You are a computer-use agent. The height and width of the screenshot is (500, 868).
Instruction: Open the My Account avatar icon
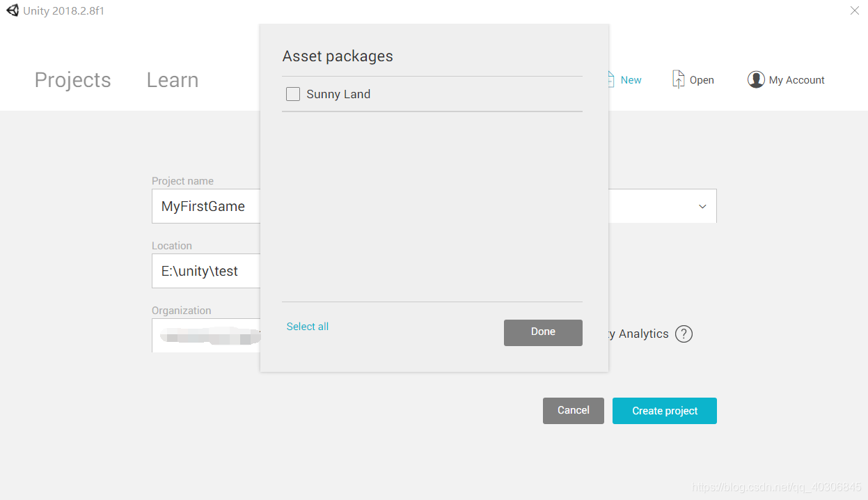point(756,79)
